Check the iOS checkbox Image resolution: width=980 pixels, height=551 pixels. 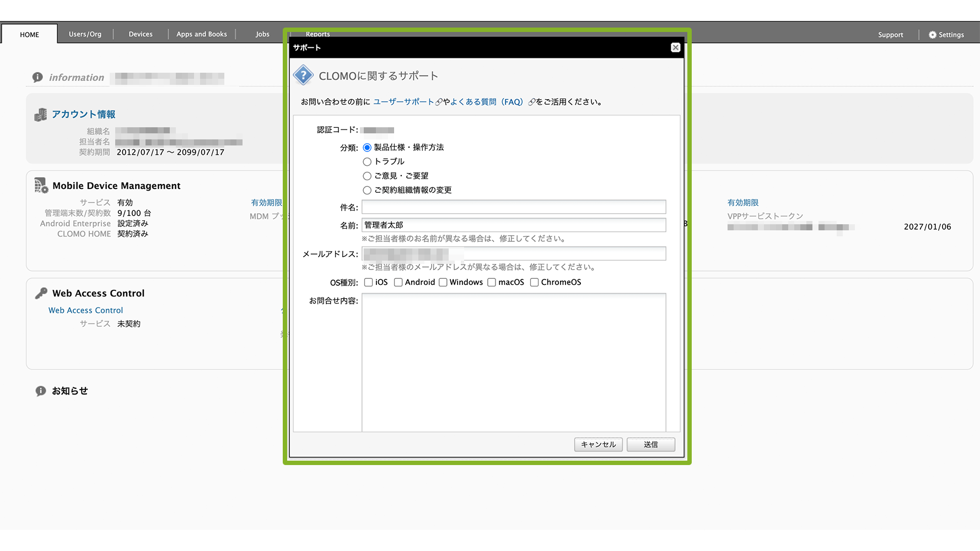[x=369, y=282]
